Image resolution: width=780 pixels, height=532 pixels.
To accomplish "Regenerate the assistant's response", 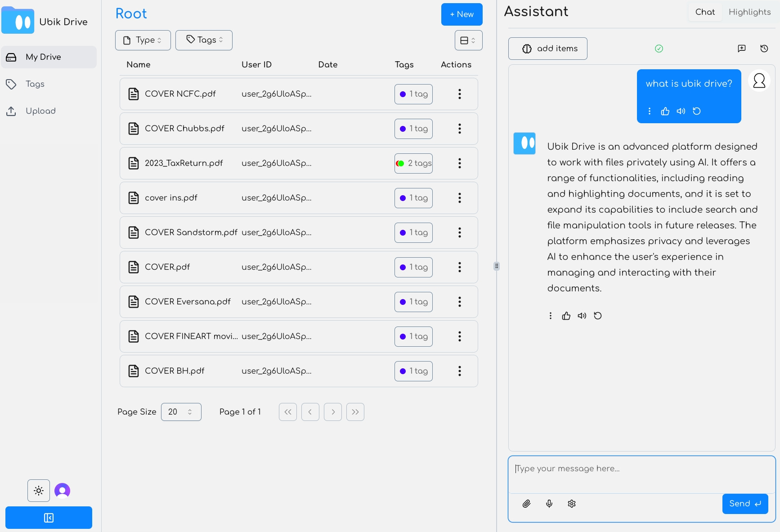I will click(x=598, y=316).
